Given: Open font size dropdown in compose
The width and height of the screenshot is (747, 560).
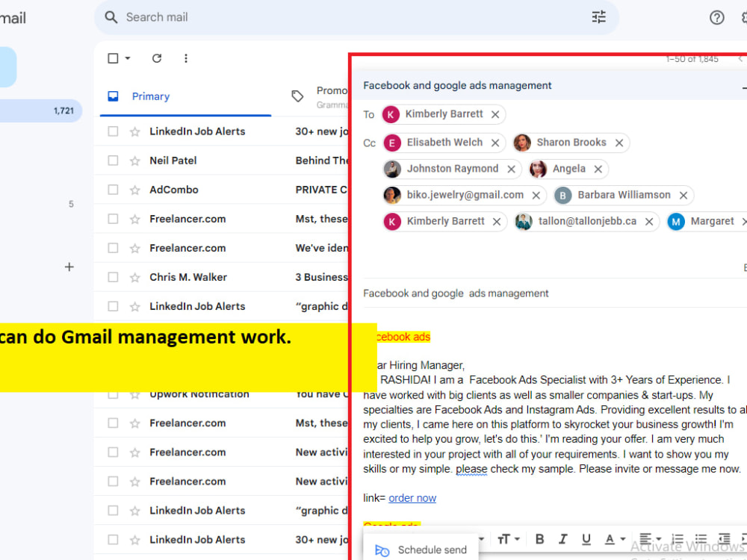Looking at the screenshot, I should 508,539.
